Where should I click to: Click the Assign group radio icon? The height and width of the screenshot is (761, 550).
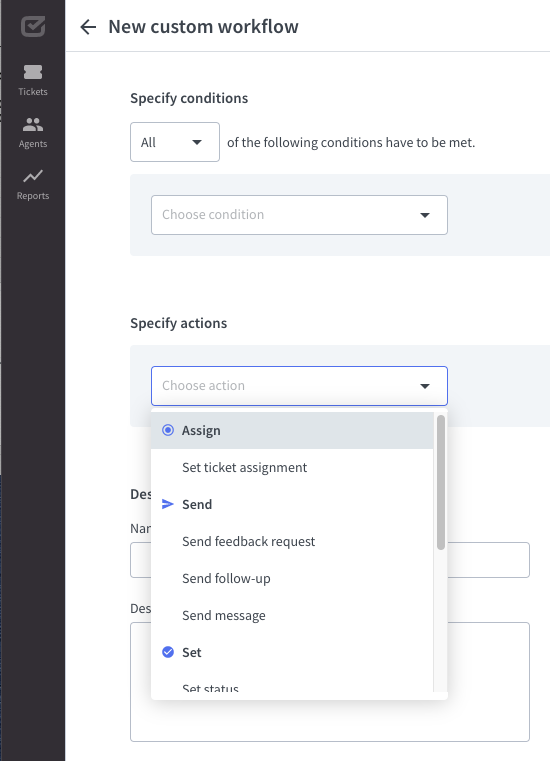point(168,430)
